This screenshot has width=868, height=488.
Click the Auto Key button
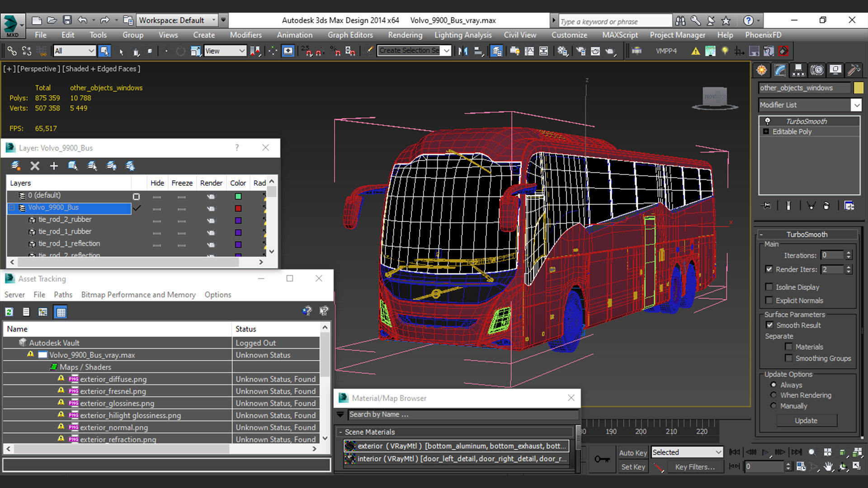632,452
